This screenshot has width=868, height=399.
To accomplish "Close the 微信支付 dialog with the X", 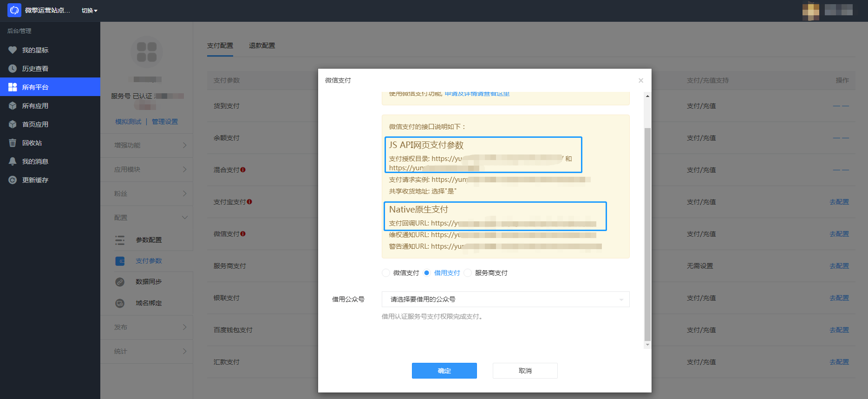I will click(x=641, y=80).
